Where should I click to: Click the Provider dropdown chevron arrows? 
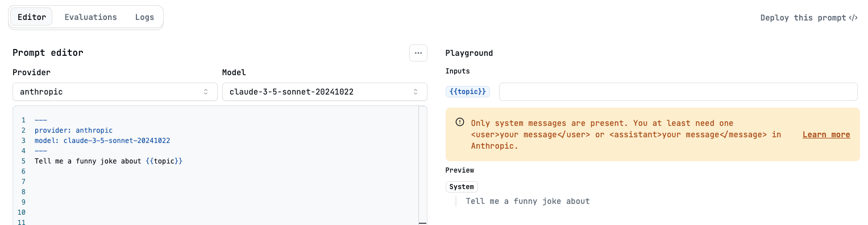(206, 92)
